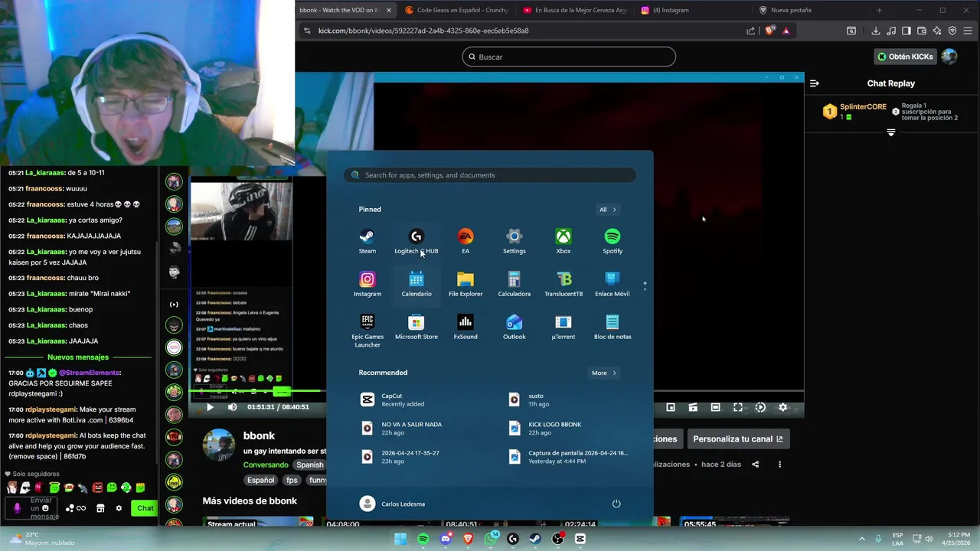Click green Chat send button

pos(144,508)
